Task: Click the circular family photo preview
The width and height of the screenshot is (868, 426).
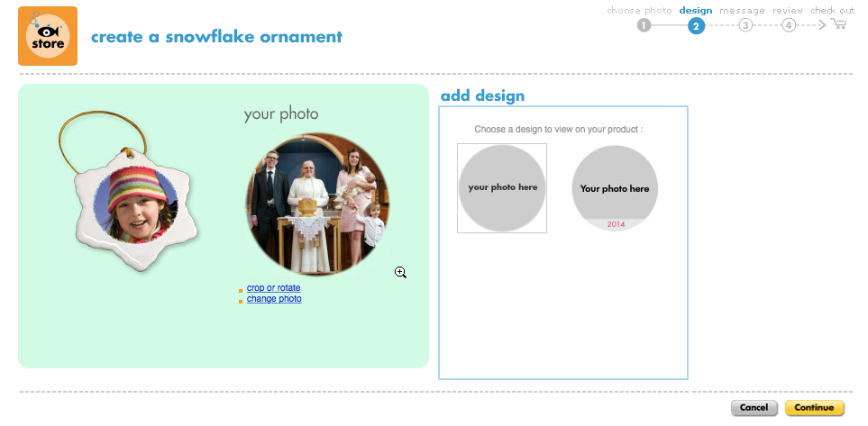Action: tap(317, 204)
